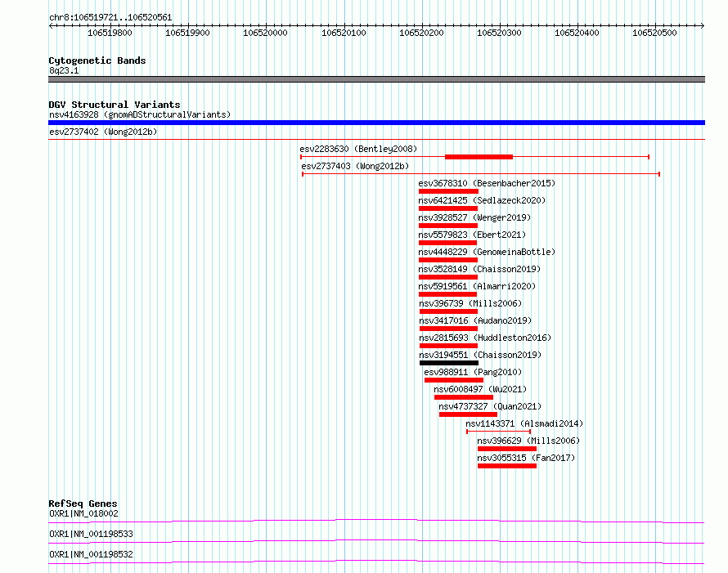Select the esv2737402 (Wong2012b) variant label

click(x=103, y=132)
